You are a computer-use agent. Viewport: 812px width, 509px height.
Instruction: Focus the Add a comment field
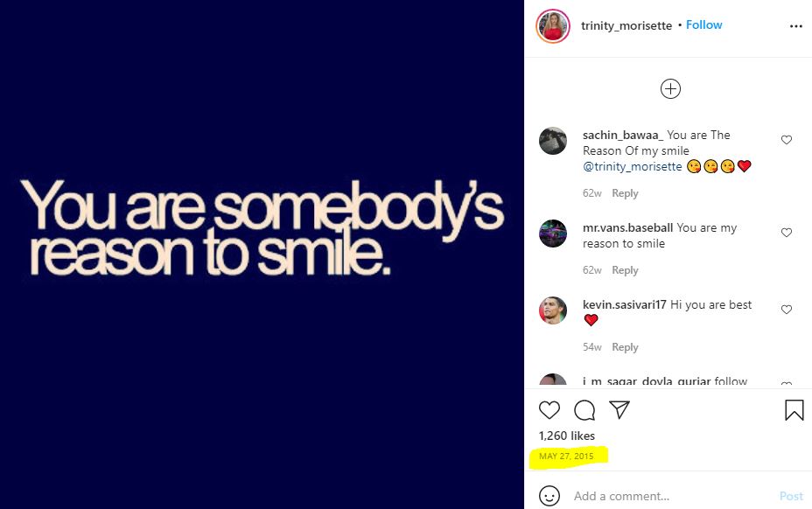click(x=673, y=496)
